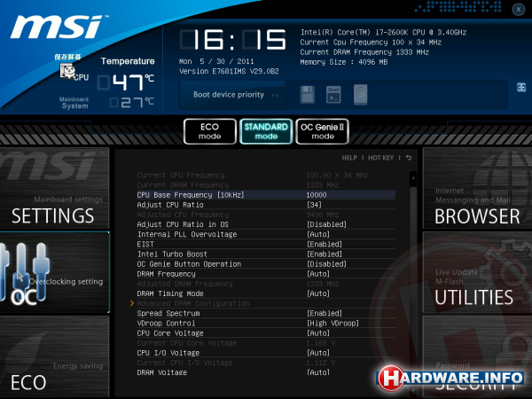Click Boot device priority label

pyautogui.click(x=229, y=95)
